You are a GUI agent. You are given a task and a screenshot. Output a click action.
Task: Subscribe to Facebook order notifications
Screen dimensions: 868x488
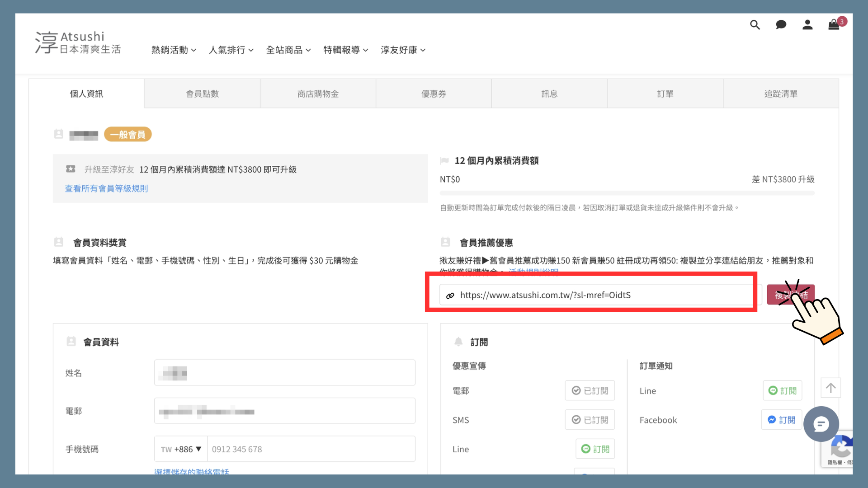[781, 420]
